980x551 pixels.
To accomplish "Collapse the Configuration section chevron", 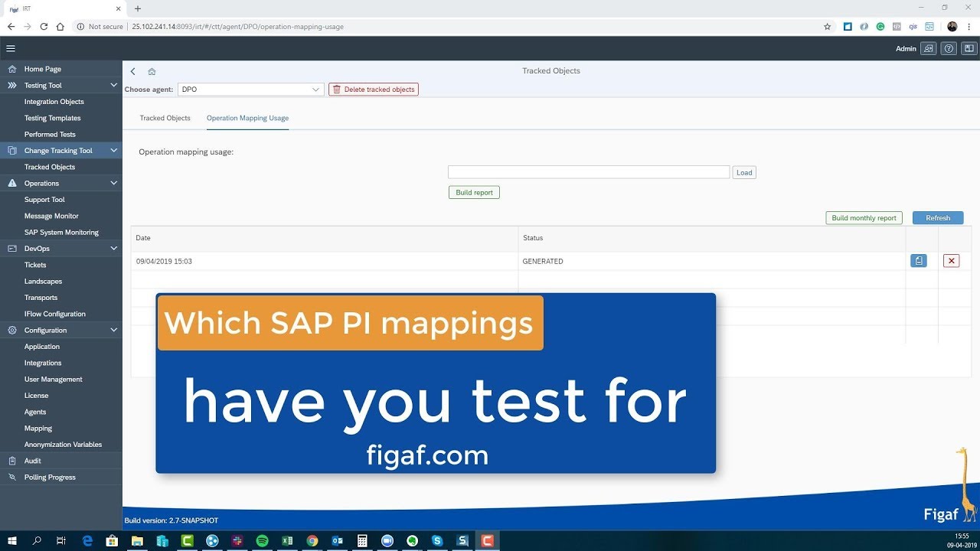I will pos(114,330).
